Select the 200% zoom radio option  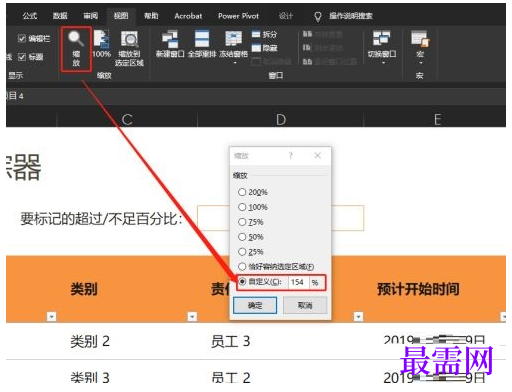pos(242,192)
